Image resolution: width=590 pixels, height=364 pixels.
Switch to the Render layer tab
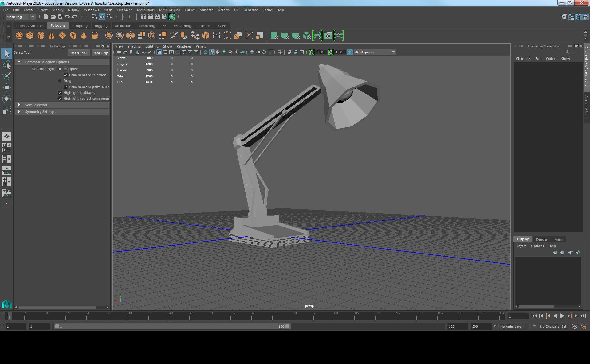(x=541, y=239)
